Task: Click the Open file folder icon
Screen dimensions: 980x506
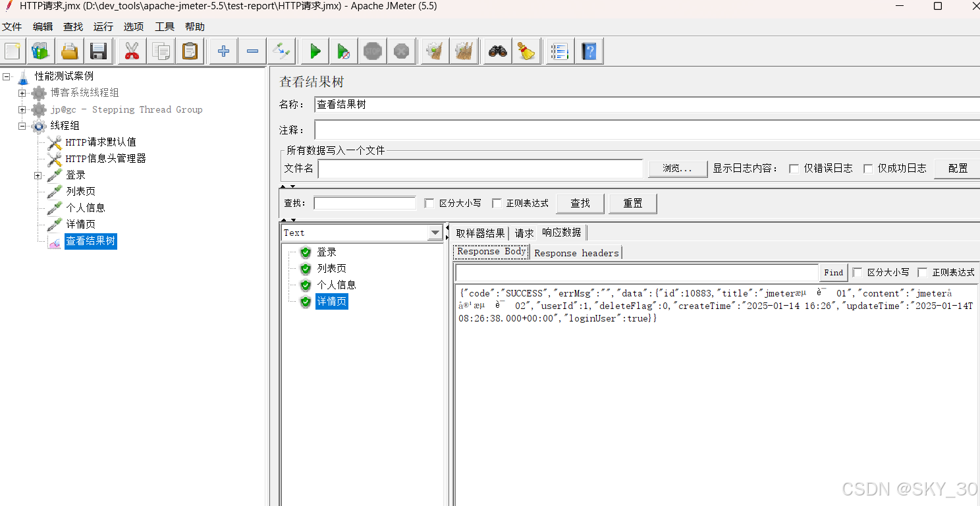Action: point(70,51)
